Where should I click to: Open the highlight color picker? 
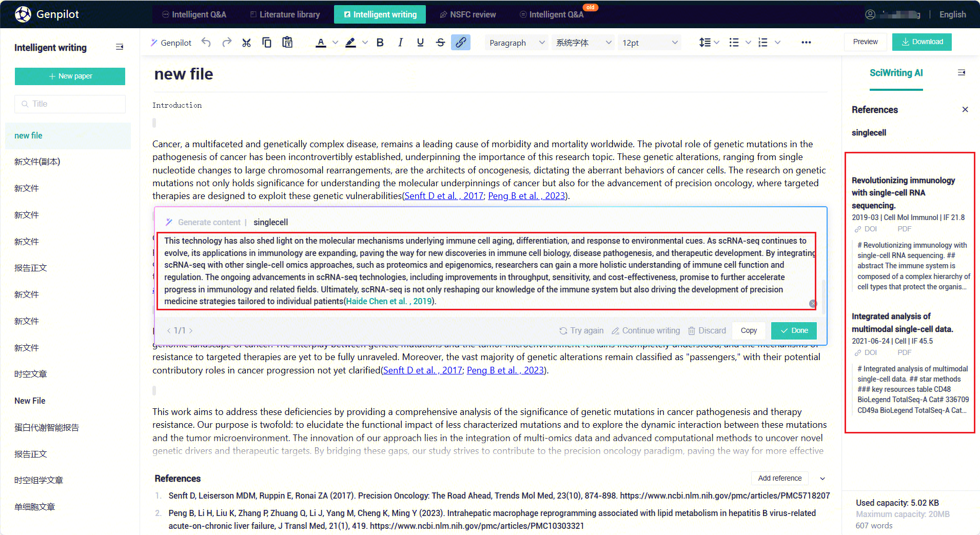[365, 43]
